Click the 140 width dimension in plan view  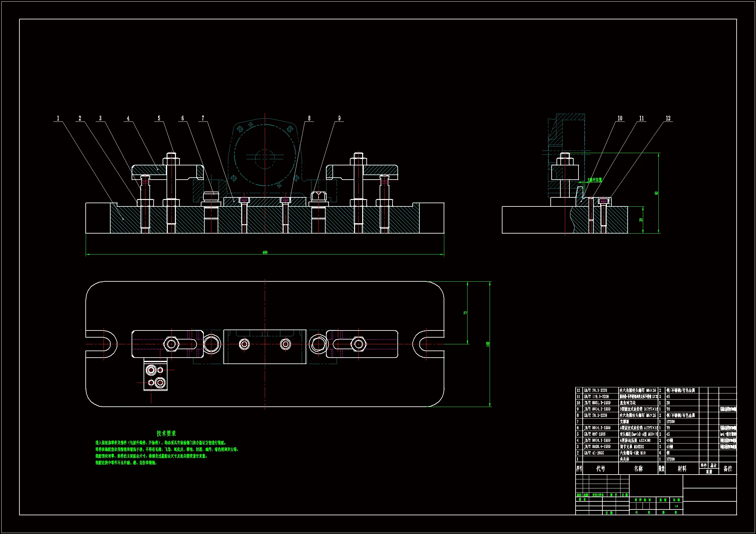[x=488, y=344]
